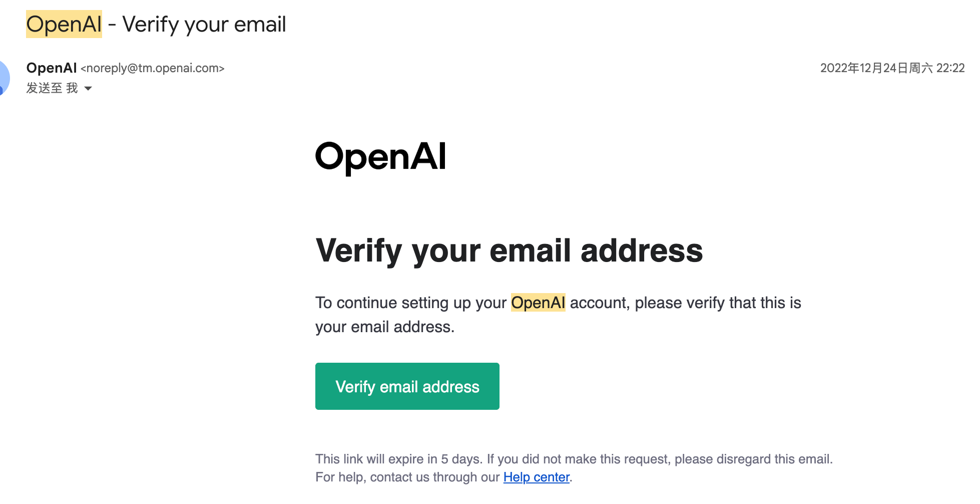Click the 2022年12月24日周六 date text
980x504 pixels.
876,68
